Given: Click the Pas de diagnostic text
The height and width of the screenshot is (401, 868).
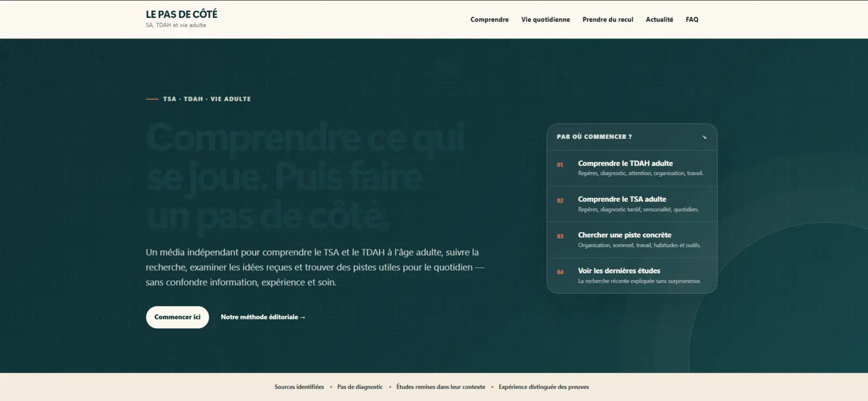Looking at the screenshot, I should click(x=360, y=387).
